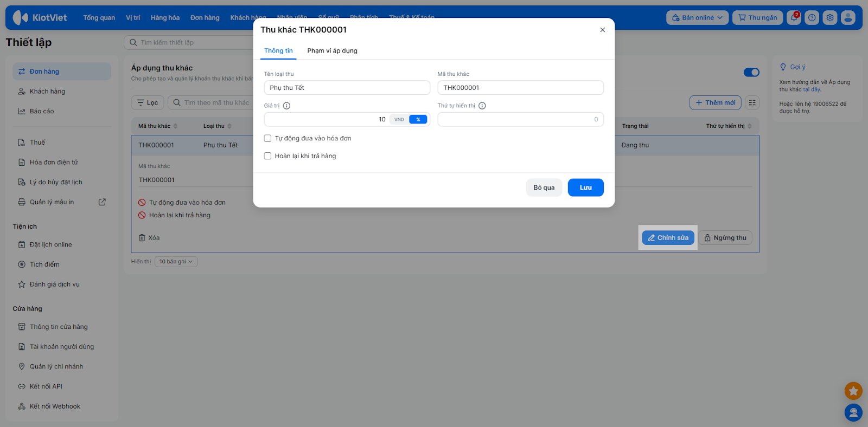This screenshot has width=868, height=427.
Task: Sort by the Mã thu khác column arrows
Action: (175, 126)
